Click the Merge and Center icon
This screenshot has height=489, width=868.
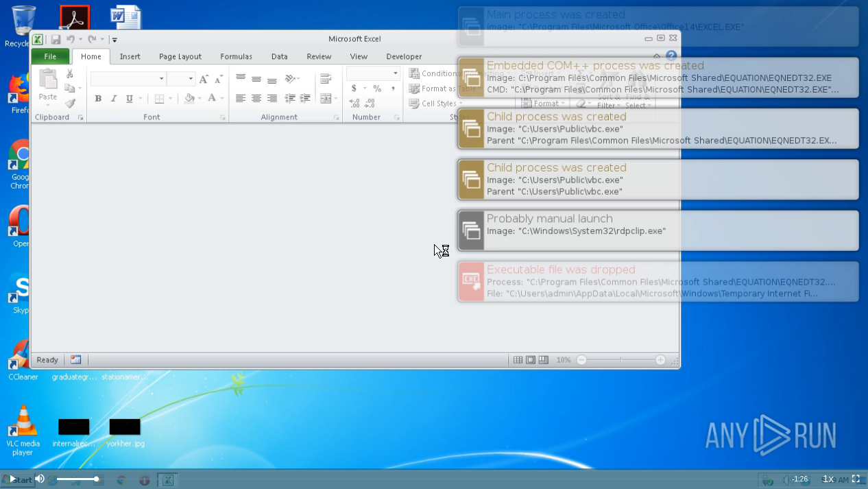[326, 99]
